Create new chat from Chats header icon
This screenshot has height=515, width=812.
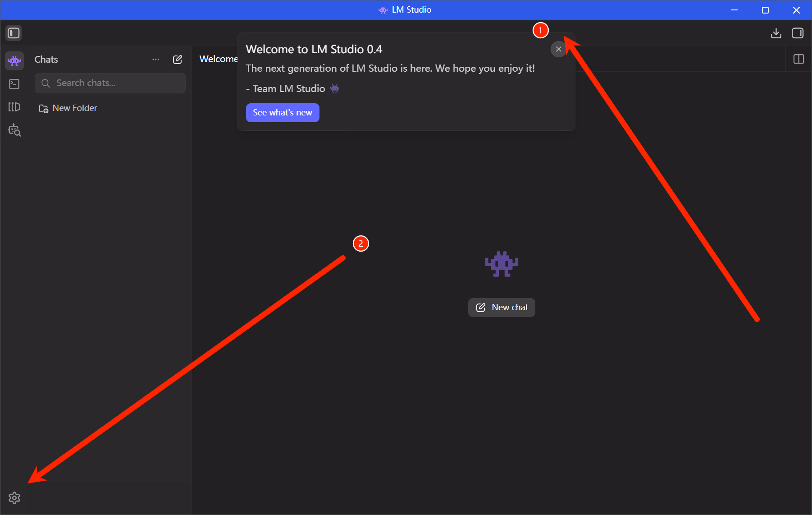[178, 60]
